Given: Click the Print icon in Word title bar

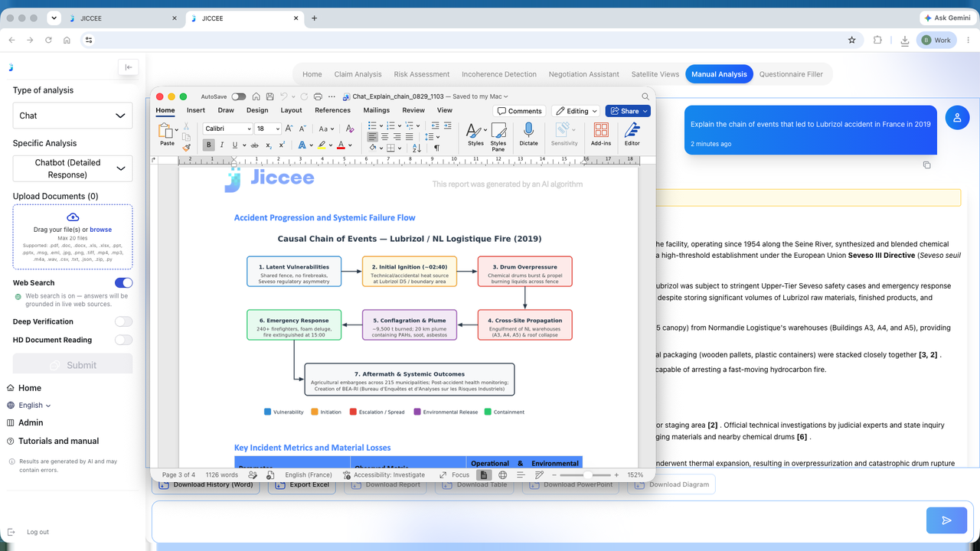Looking at the screenshot, I should [x=318, y=96].
